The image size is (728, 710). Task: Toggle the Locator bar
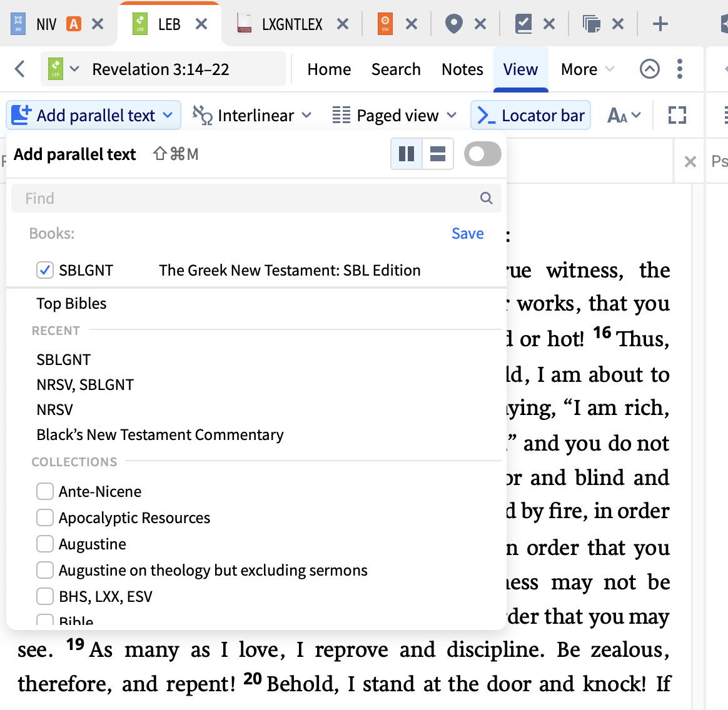[x=531, y=115]
